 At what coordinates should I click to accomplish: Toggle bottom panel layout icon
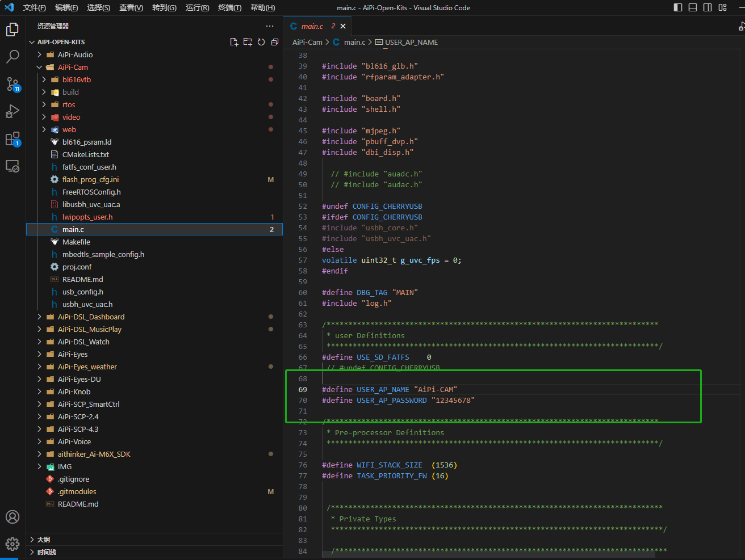click(x=693, y=7)
